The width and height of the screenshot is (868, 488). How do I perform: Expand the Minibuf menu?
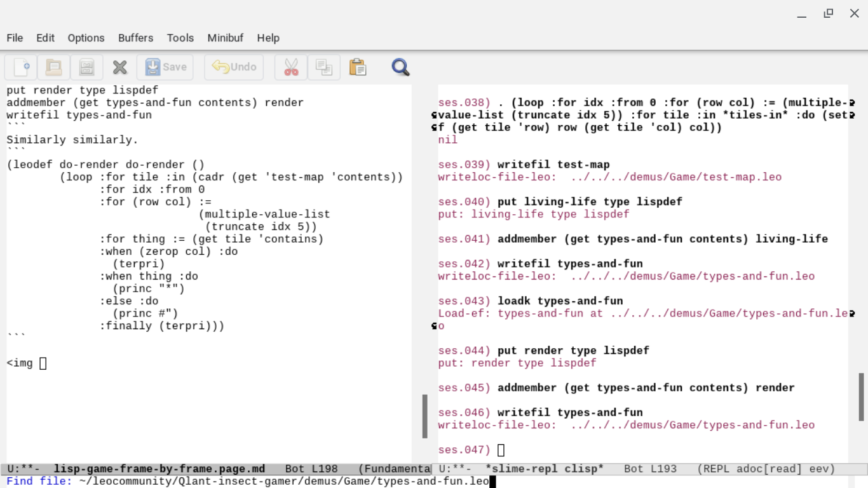tap(225, 38)
